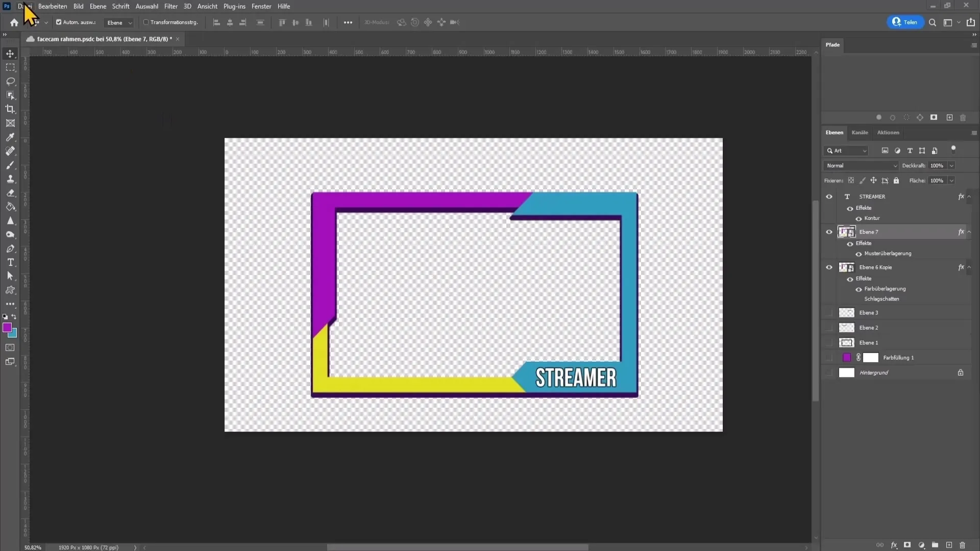Switch to the Aktionen tab
The image size is (980, 551).
point(888,133)
